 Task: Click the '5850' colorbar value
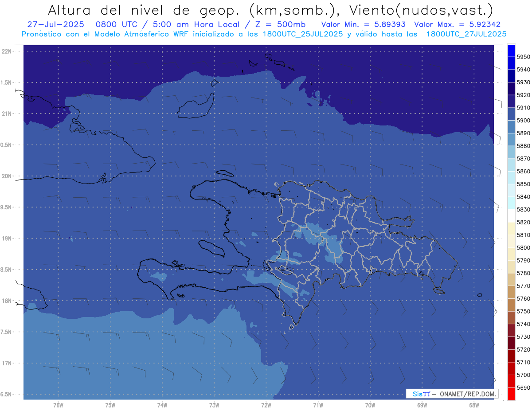(x=523, y=184)
